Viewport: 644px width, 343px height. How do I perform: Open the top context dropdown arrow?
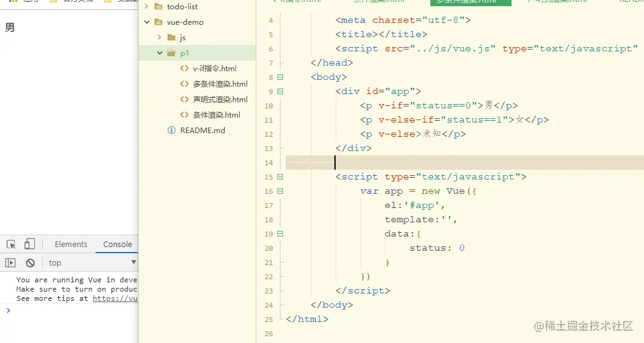pyautogui.click(x=134, y=262)
